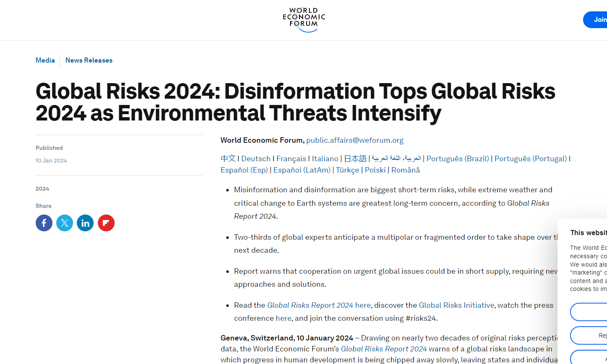607x364 pixels.
Task: Click the article headline text
Action: (296, 102)
